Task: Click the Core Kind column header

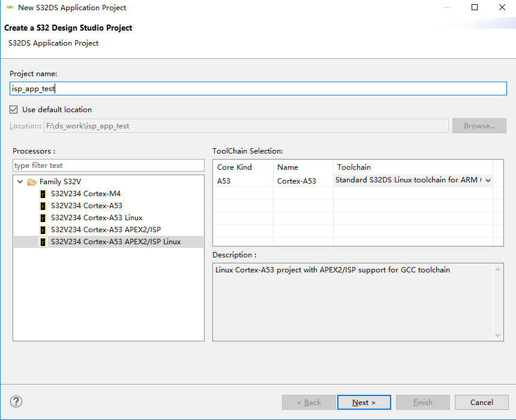Action: [242, 167]
